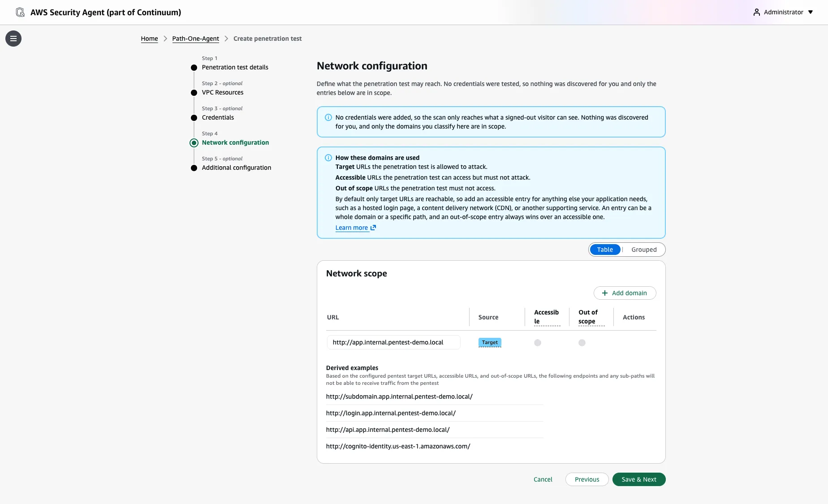Click the info icon in the credentials notice
Screen dimensions: 828x504
[x=328, y=117]
